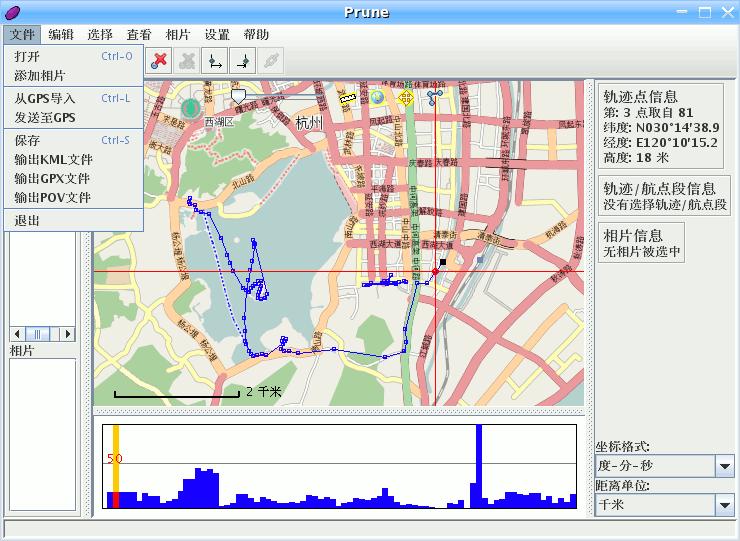The image size is (740, 541).
Task: Click the connect track points icon
Action: 434,97
